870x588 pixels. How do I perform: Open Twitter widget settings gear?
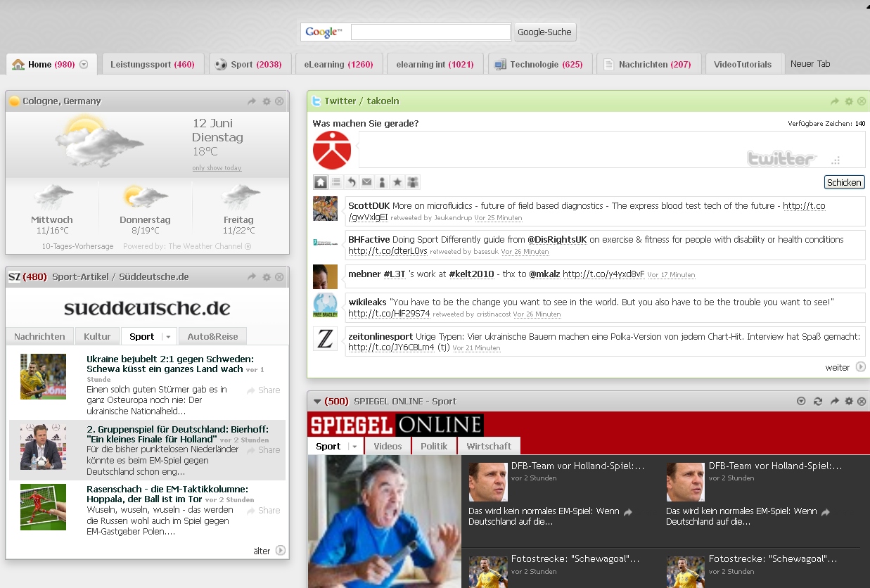click(x=849, y=101)
